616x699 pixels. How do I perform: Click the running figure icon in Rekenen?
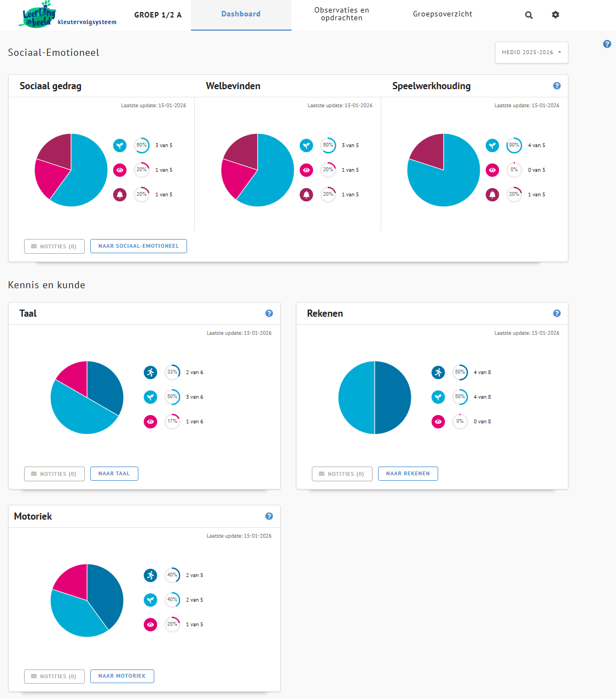point(438,372)
